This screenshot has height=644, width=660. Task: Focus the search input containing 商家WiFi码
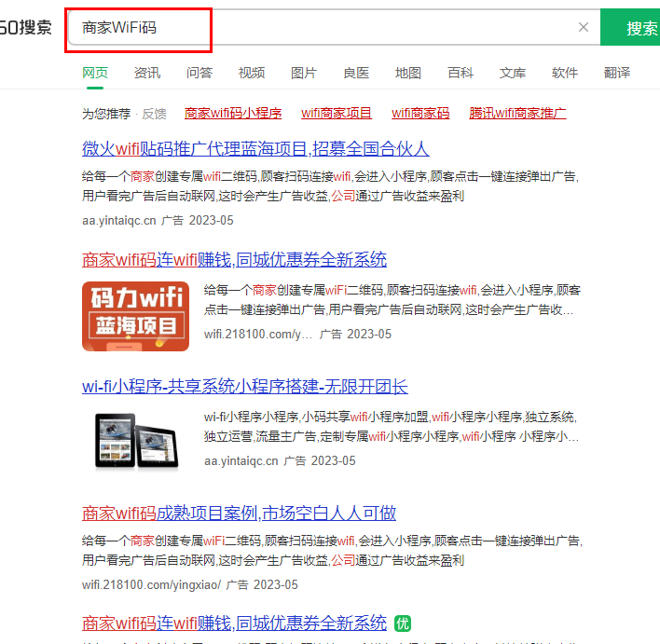(334, 27)
